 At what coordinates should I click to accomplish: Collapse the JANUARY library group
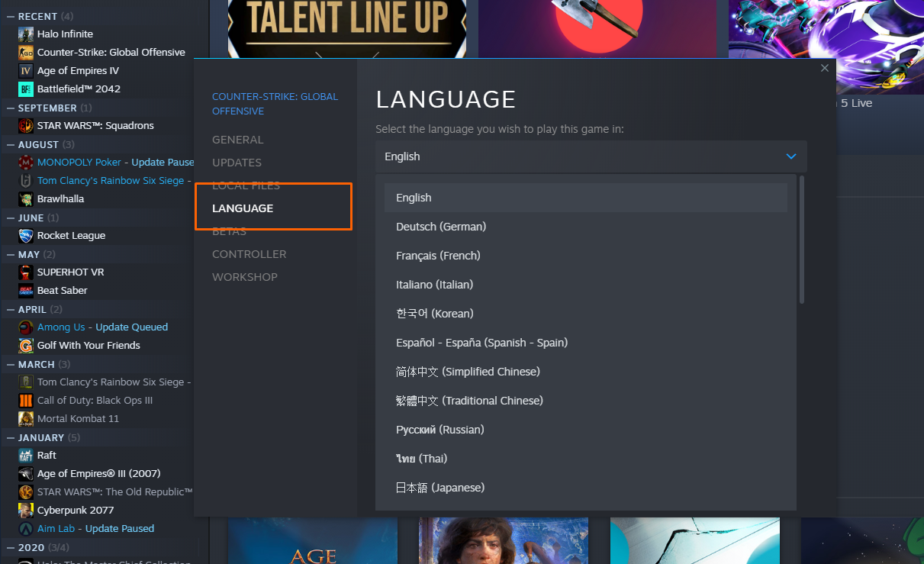pos(11,438)
